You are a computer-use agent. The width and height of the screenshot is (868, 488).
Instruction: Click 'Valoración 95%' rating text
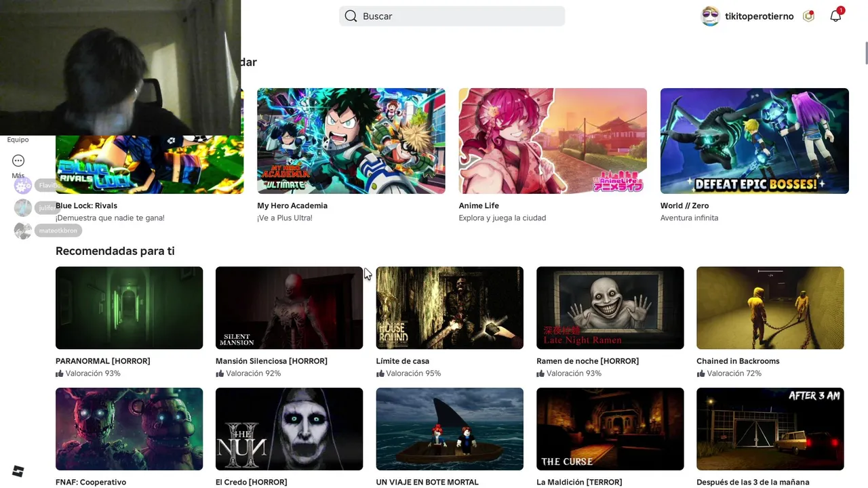click(413, 373)
